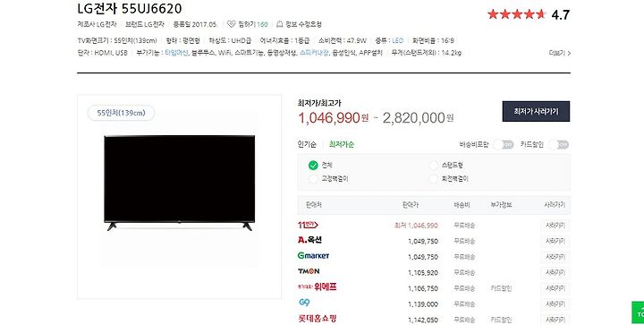Select the 전체 radio option
This screenshot has height=325, width=644.
click(x=313, y=165)
